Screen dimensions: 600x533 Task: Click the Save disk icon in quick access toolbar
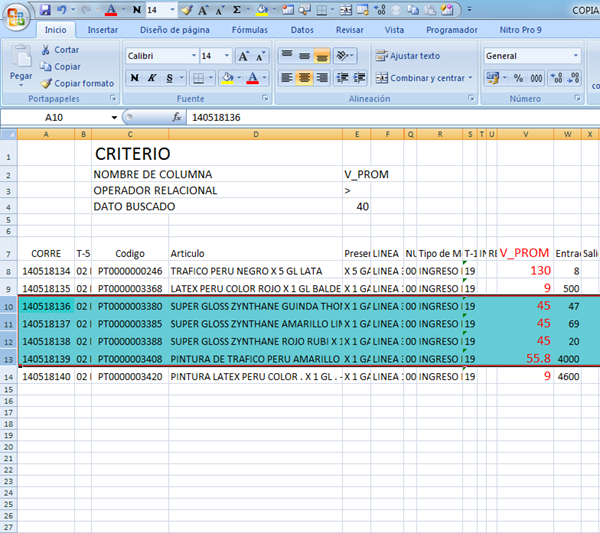click(x=46, y=9)
